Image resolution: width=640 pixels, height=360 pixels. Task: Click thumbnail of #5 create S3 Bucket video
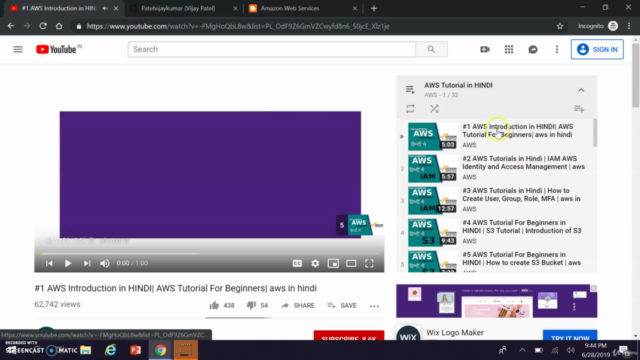pos(433,261)
